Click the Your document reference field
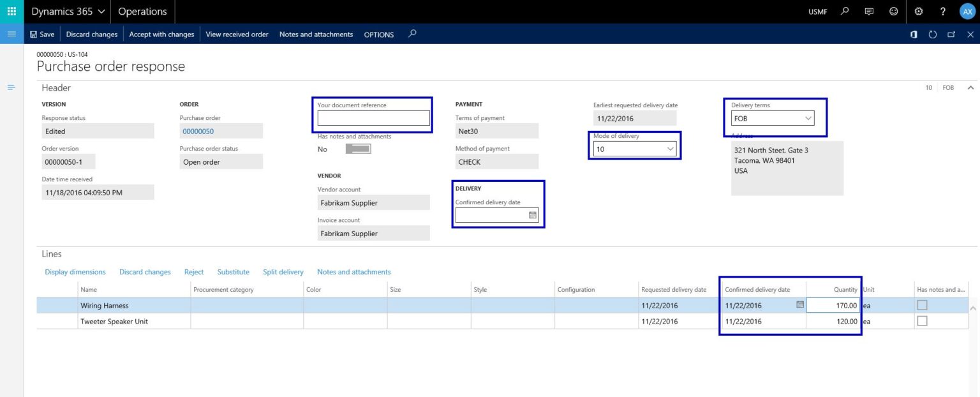Screen dimensions: 980x397 [374, 118]
